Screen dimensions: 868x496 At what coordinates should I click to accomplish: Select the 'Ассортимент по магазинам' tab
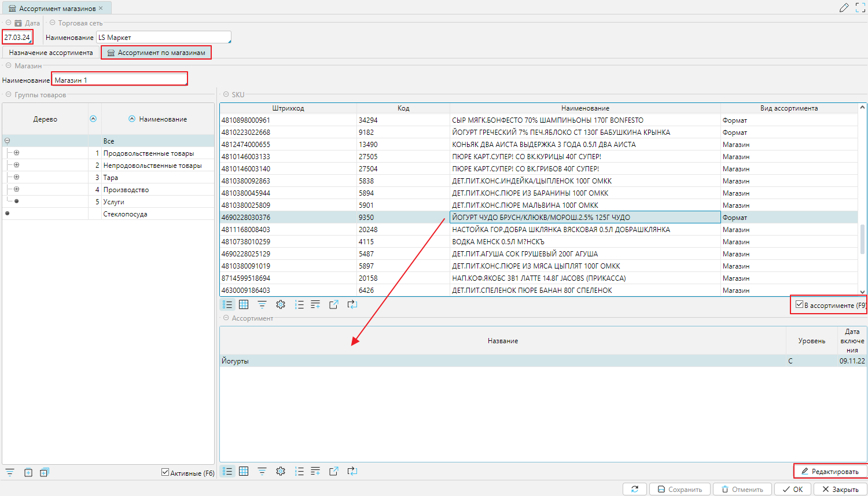tap(156, 53)
